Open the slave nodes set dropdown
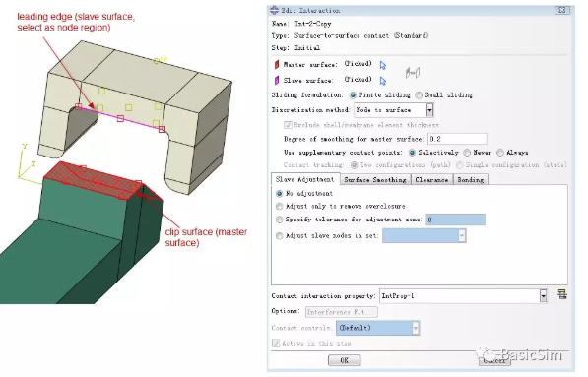This screenshot has width=588, height=377. click(x=462, y=235)
